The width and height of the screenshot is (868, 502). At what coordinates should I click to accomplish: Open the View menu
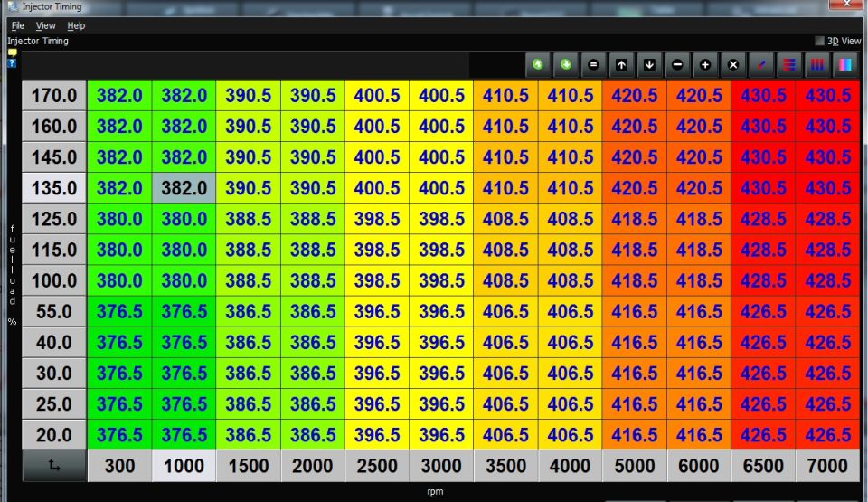[x=45, y=25]
